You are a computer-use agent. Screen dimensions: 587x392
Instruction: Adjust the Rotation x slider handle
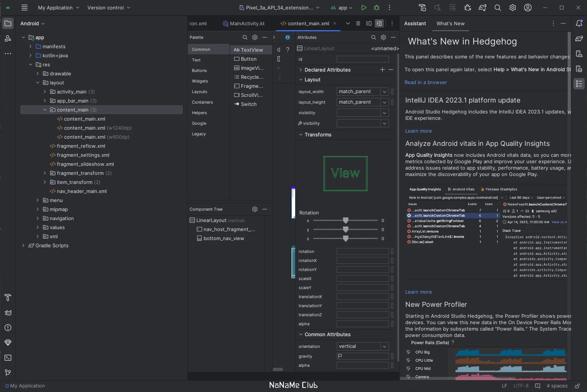(x=345, y=220)
